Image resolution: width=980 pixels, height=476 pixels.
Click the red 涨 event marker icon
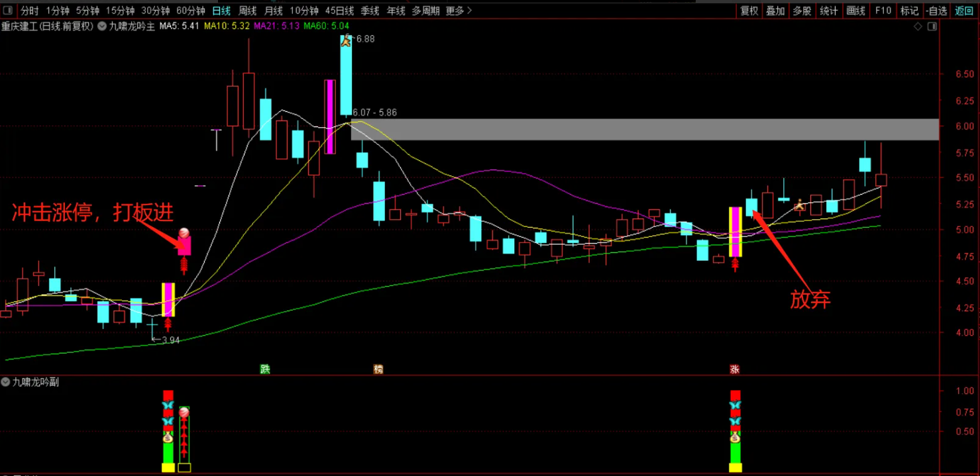pyautogui.click(x=735, y=369)
